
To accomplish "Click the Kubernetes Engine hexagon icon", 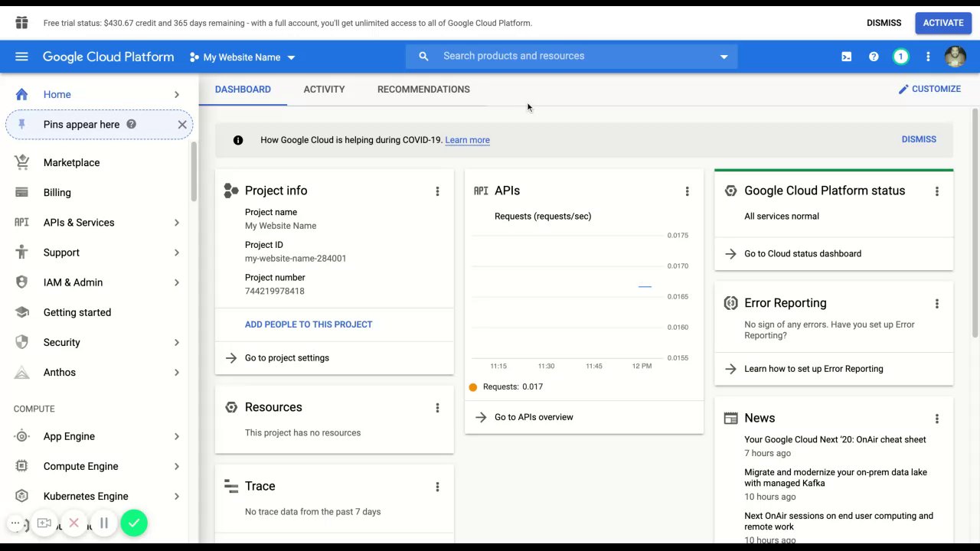I will [21, 496].
